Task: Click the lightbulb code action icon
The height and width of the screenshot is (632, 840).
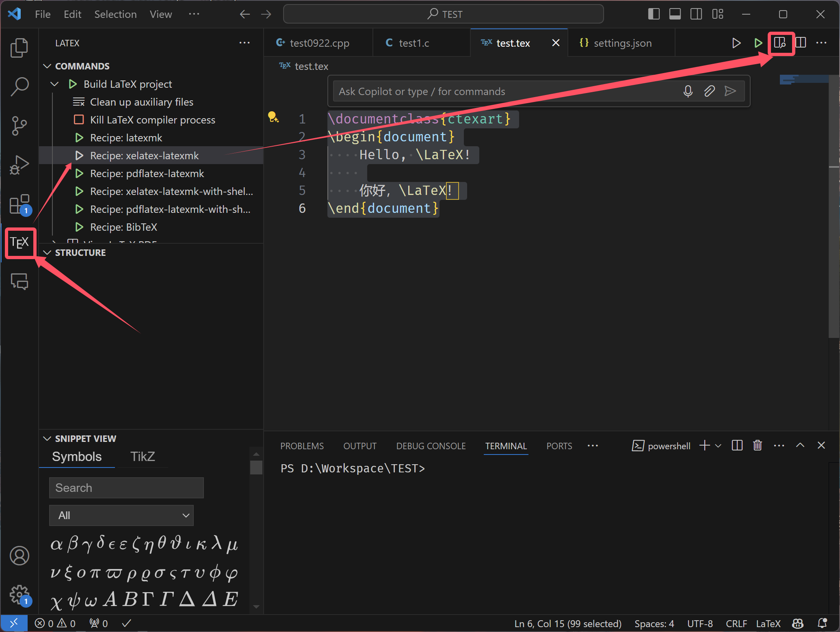Action: [273, 117]
